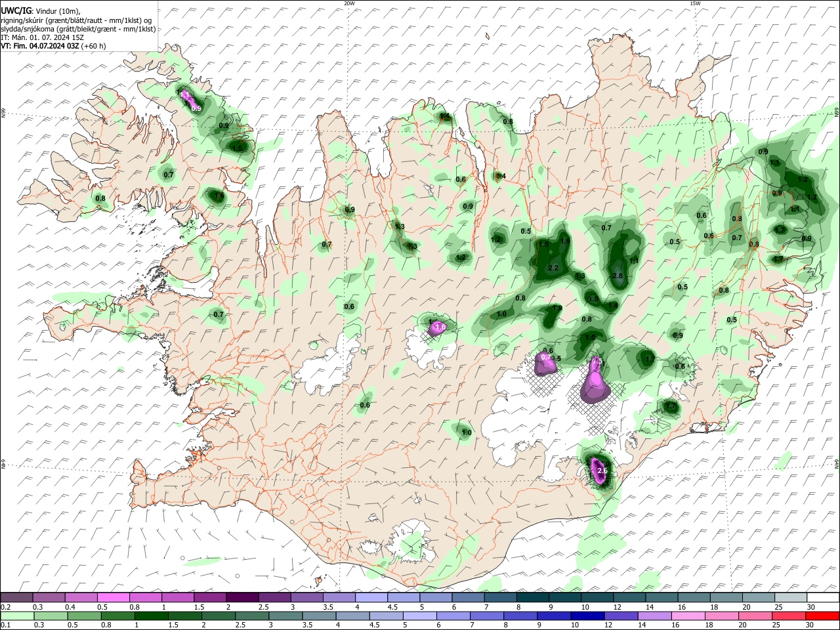Image resolution: width=840 pixels, height=630 pixels.
Task: Pick the 12 violet swatch in lower row
Action: point(621,616)
